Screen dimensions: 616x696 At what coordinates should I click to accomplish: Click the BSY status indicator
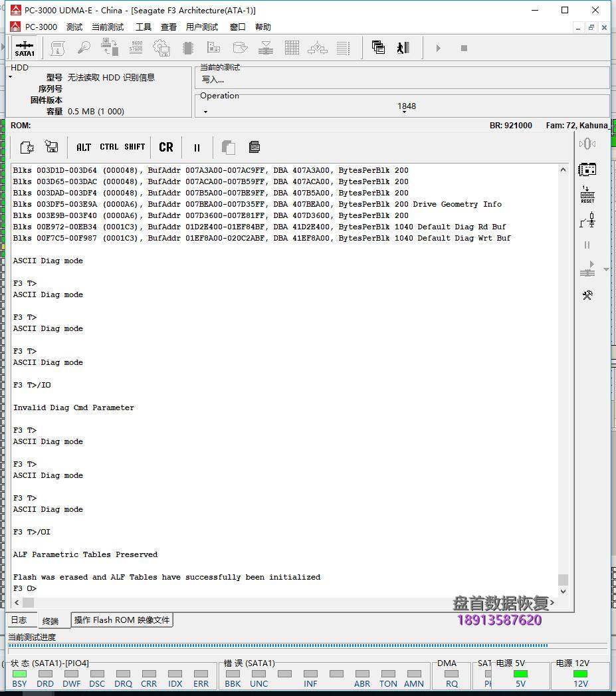(x=19, y=674)
